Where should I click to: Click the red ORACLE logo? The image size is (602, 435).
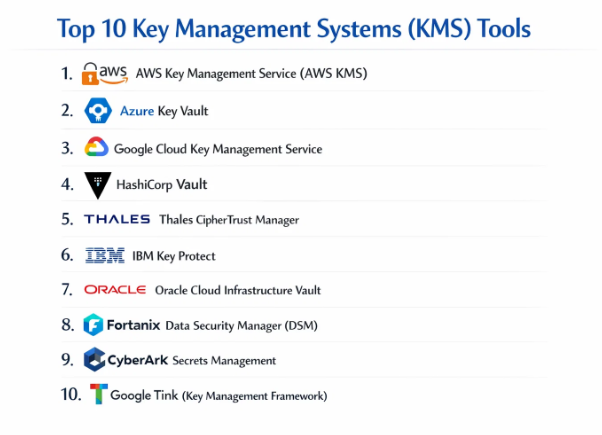115,290
